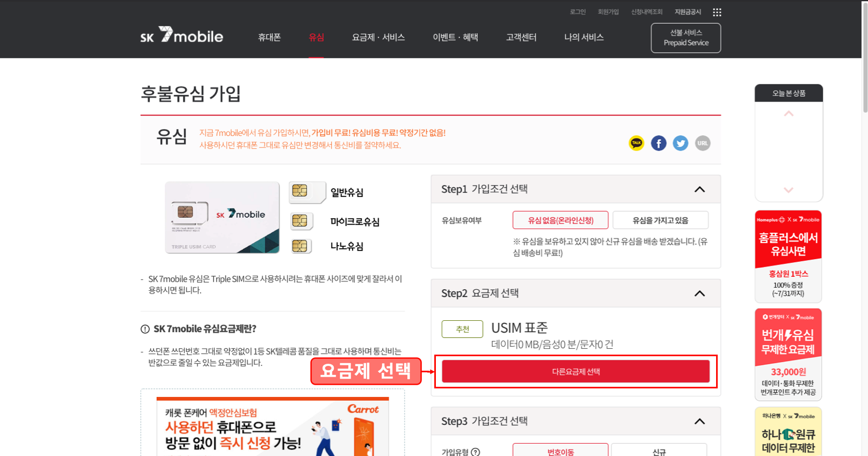Screen dimensions: 868x456
Task: Open 회원가입 link
Action: pyautogui.click(x=608, y=12)
